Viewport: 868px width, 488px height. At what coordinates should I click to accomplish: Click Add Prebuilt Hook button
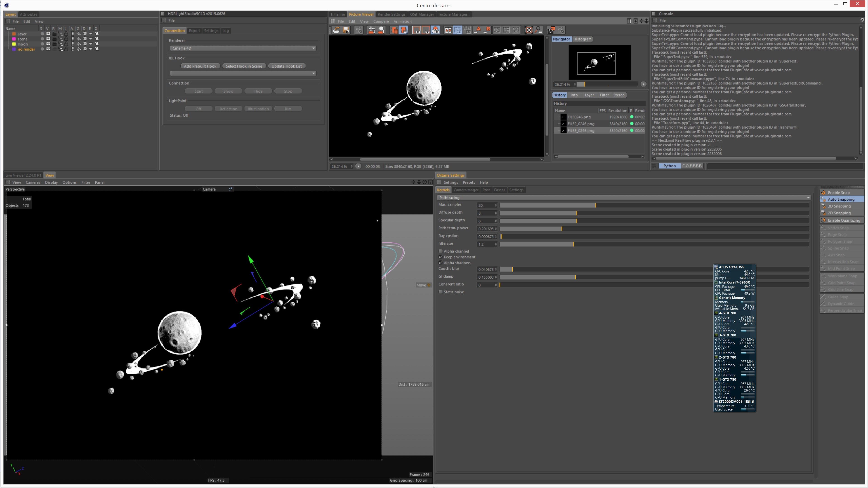200,66
